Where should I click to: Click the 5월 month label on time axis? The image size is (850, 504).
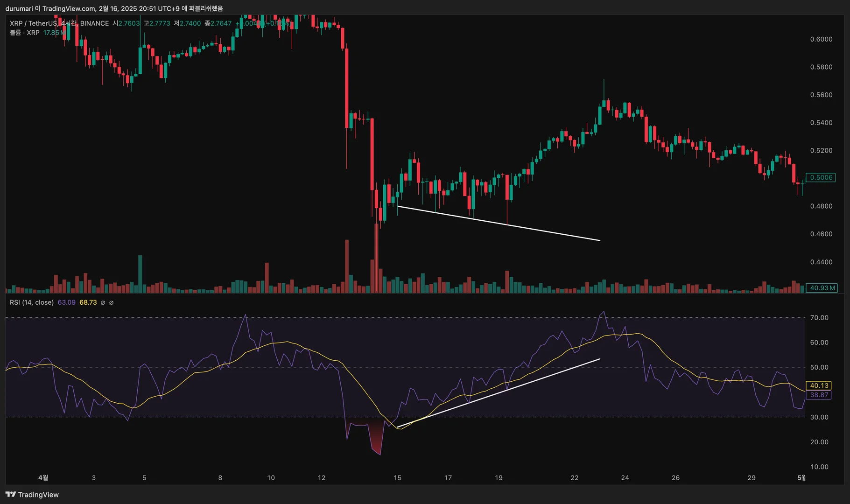point(801,478)
